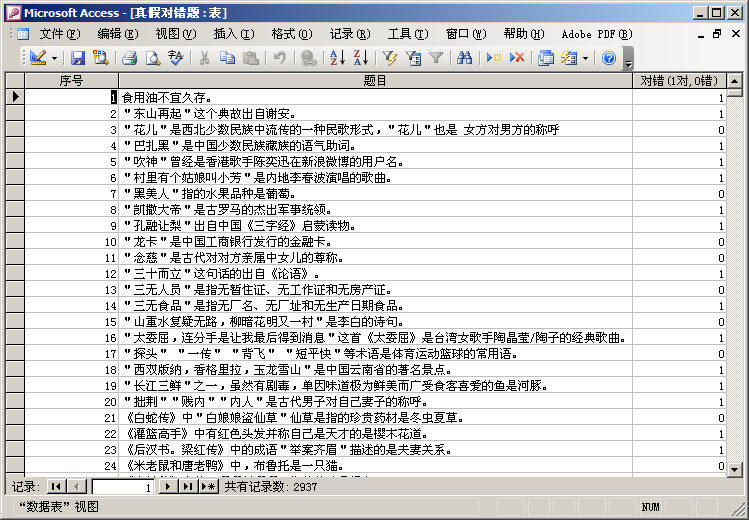
Task: Open the 窗口(W) menu
Action: [x=466, y=34]
